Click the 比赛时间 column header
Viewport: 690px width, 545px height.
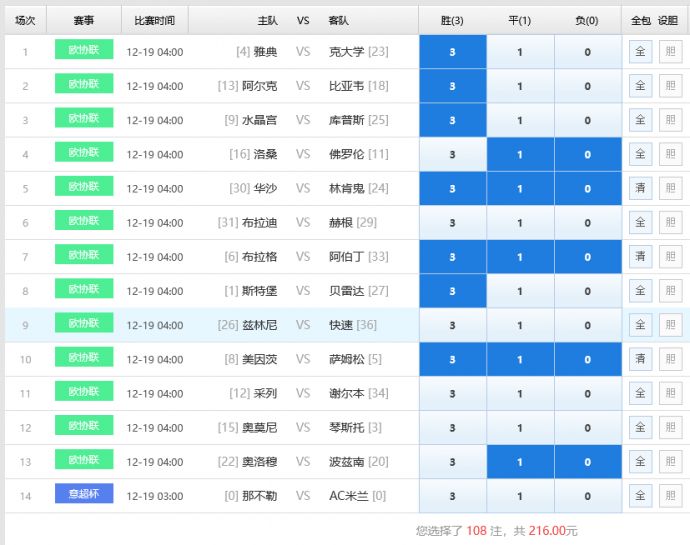click(154, 20)
